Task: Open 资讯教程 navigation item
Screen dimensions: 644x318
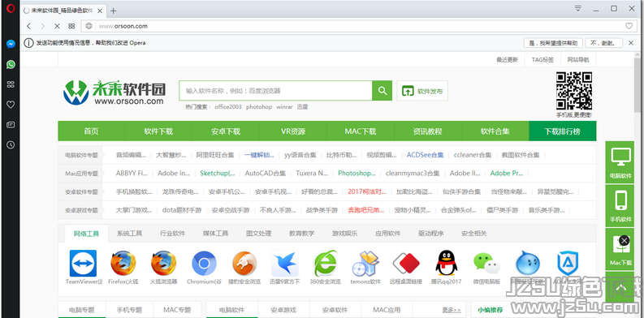Action: pos(428,131)
